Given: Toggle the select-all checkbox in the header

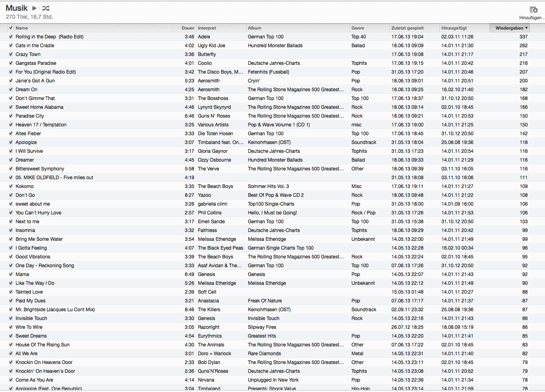Looking at the screenshot, I should (x=11, y=28).
